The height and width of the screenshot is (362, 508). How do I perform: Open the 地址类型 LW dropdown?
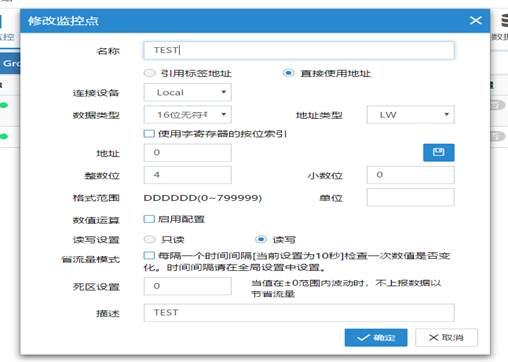click(410, 115)
